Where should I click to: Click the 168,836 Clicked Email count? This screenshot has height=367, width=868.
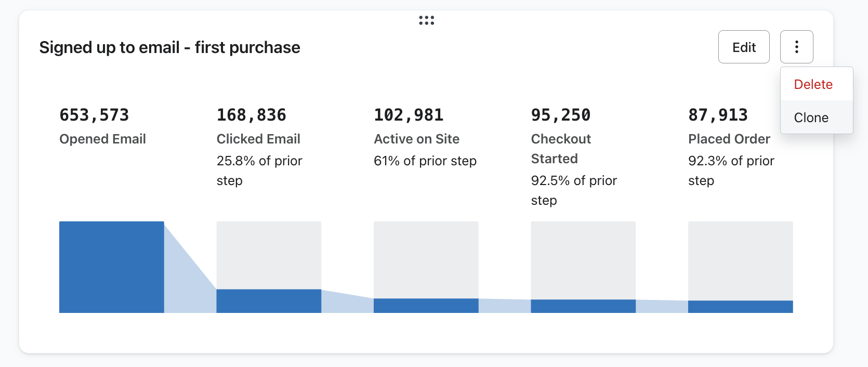pyautogui.click(x=252, y=115)
